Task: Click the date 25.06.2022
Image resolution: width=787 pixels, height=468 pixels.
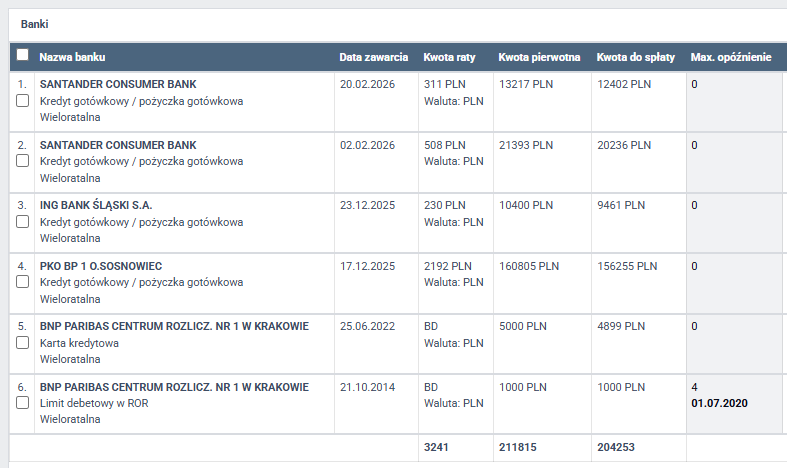Action: click(367, 326)
